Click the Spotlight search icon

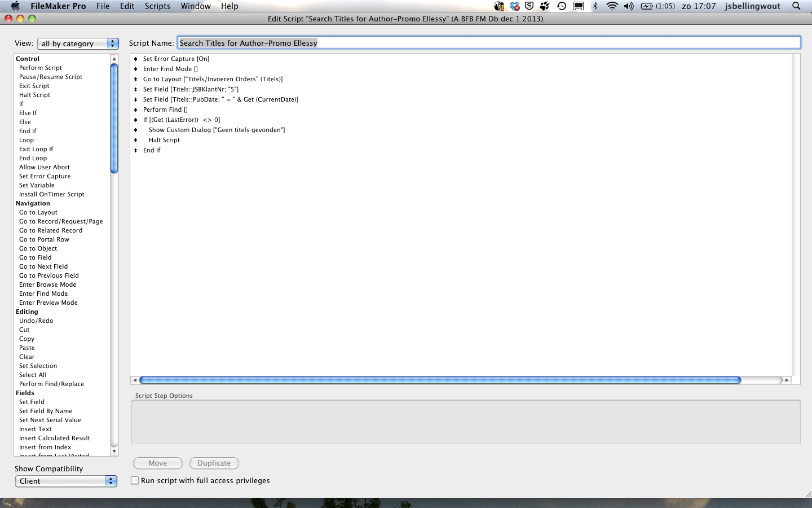[796, 6]
